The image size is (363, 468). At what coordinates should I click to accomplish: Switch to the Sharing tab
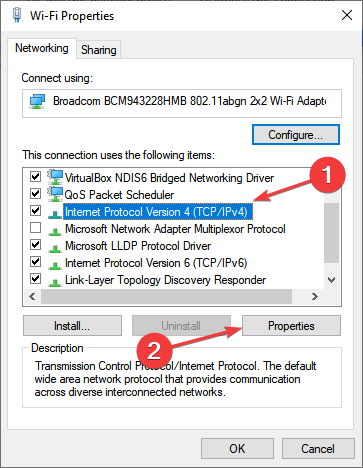point(99,50)
